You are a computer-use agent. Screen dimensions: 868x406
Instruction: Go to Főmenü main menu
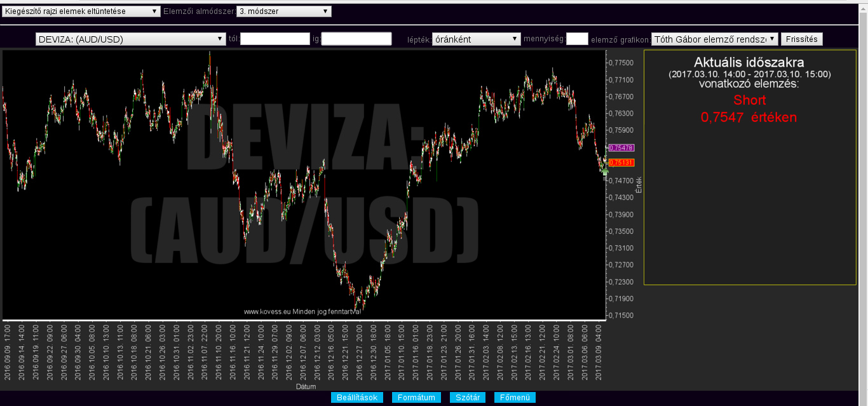(x=515, y=398)
